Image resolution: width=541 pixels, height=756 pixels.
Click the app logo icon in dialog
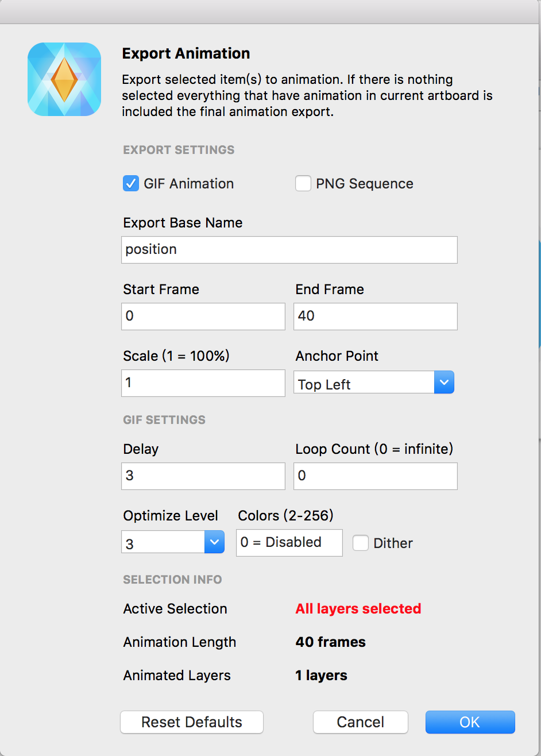click(64, 79)
